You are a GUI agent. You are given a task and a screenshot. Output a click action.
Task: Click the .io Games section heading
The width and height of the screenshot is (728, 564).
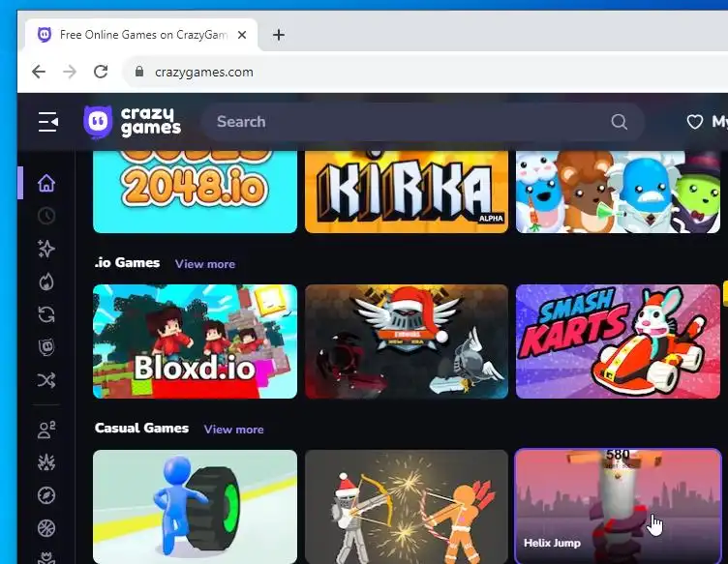[x=127, y=262]
